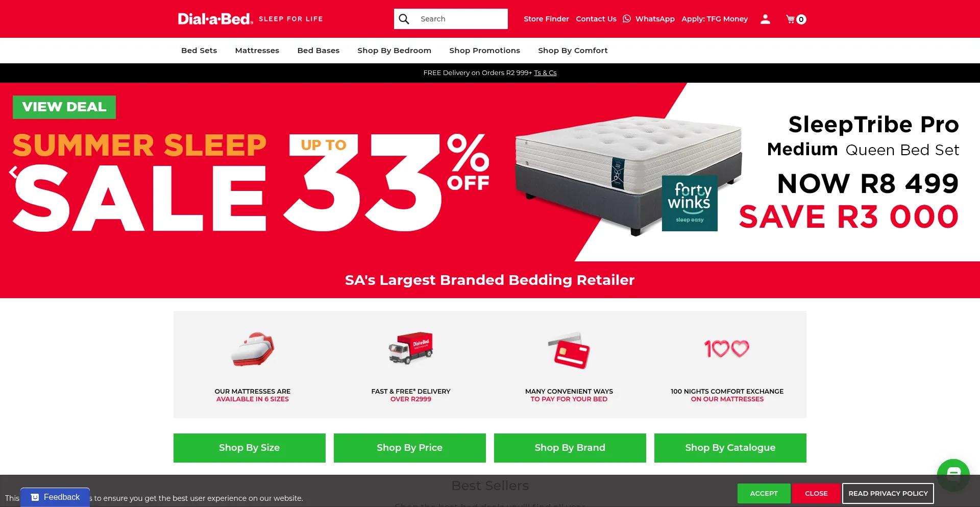Click the Shop By Brand button
The width and height of the screenshot is (980, 507).
tap(570, 448)
